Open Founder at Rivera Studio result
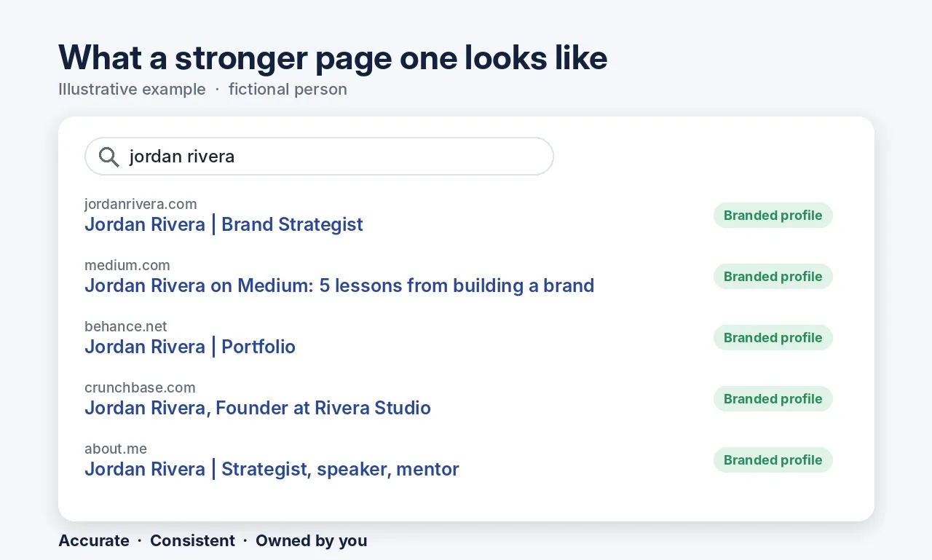The image size is (932, 560). click(x=258, y=408)
